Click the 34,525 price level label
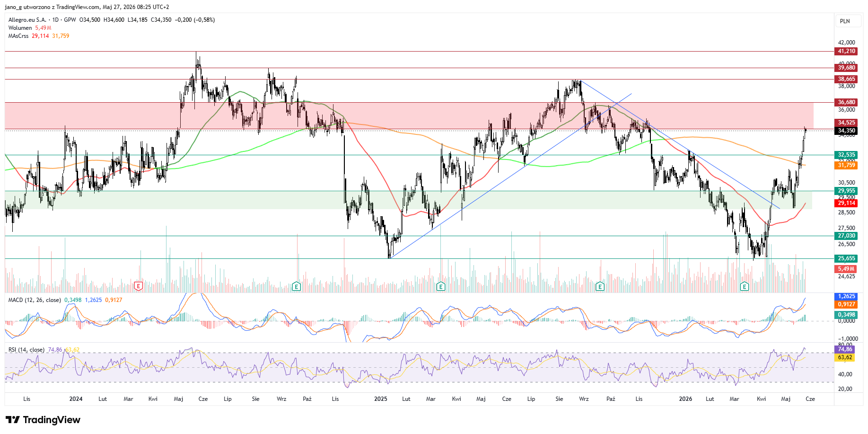The image size is (868, 434). (x=846, y=123)
